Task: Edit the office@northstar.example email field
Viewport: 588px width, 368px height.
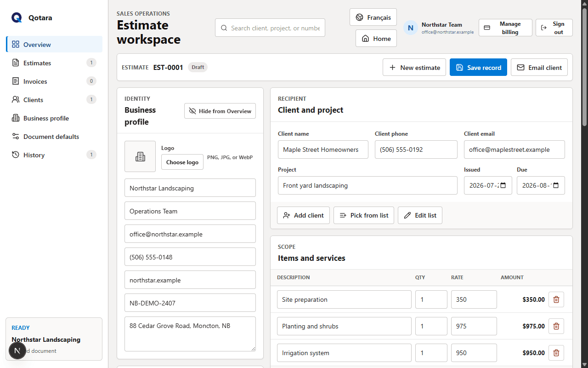Action: [x=190, y=234]
